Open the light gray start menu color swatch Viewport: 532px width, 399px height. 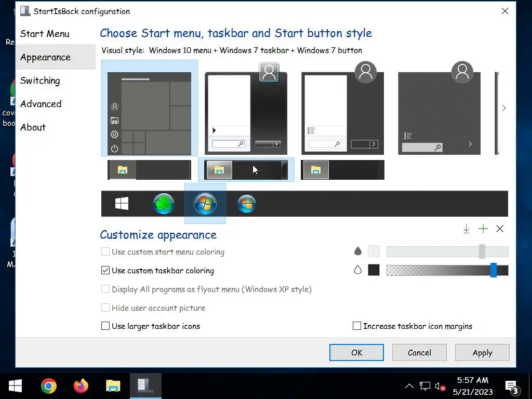(374, 251)
